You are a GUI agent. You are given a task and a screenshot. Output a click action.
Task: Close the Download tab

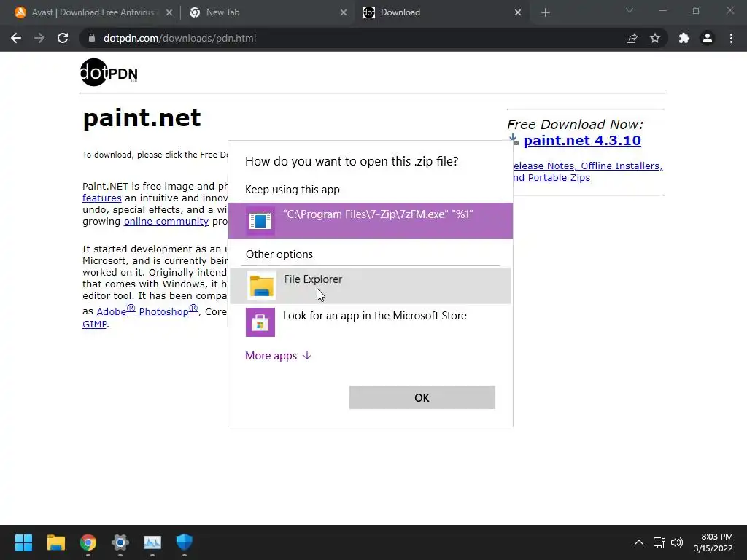[518, 12]
